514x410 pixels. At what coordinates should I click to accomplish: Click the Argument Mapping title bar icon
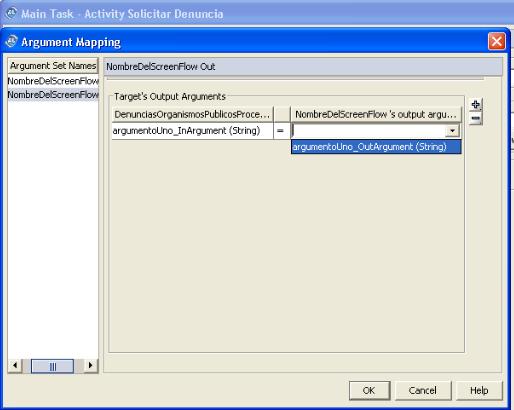tap(11, 42)
